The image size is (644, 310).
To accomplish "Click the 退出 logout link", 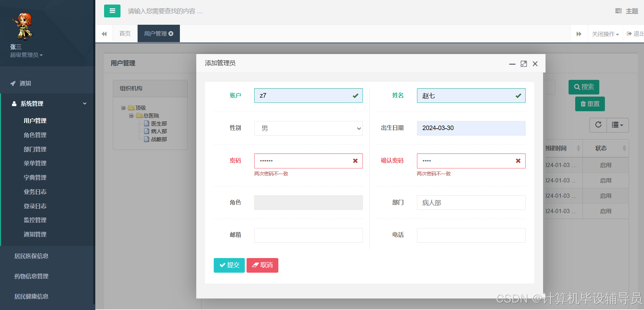I will click(x=635, y=34).
